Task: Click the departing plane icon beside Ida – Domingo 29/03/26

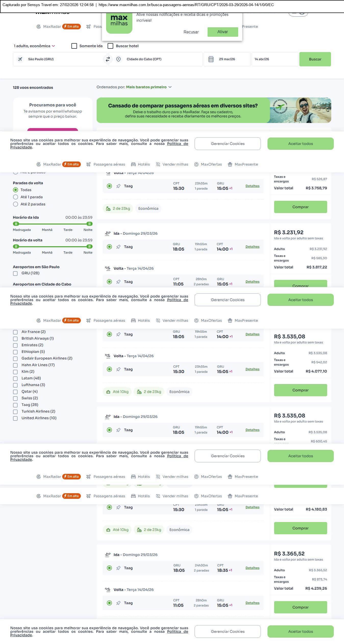Action: [108, 233]
